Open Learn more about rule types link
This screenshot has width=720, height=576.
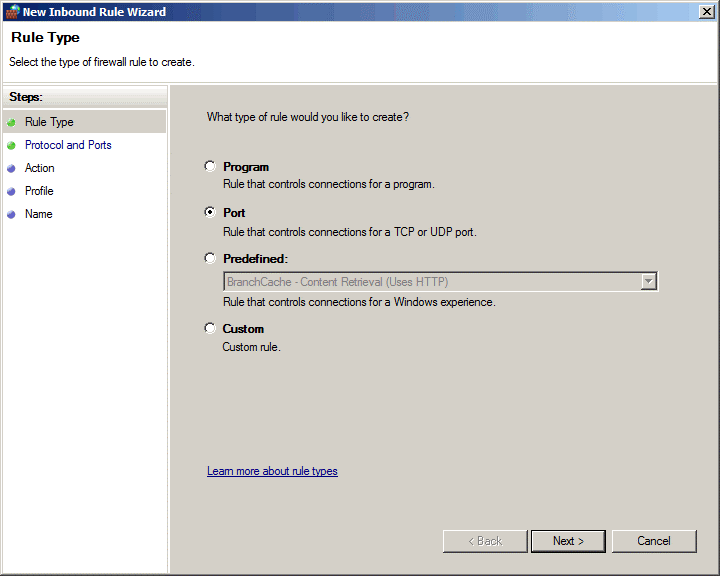tap(272, 471)
